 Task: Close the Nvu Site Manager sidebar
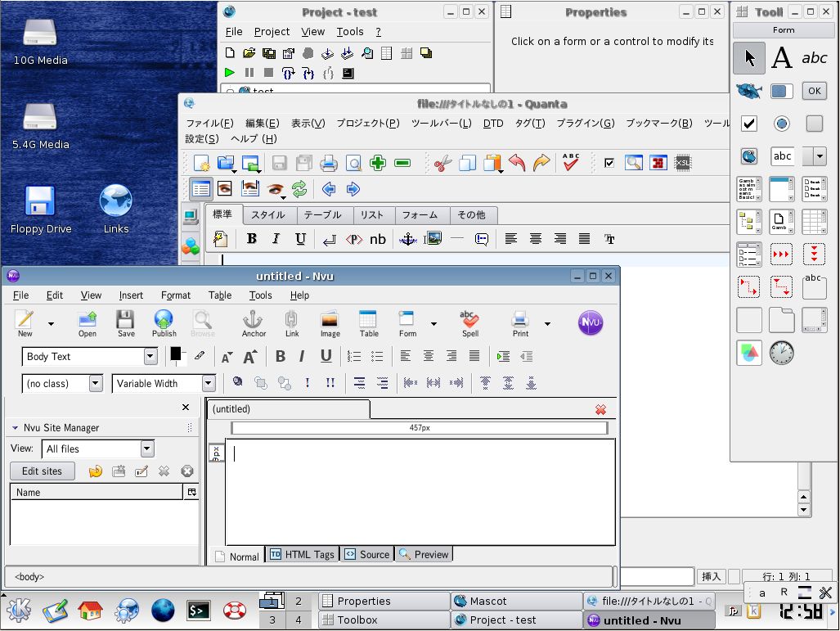186,408
